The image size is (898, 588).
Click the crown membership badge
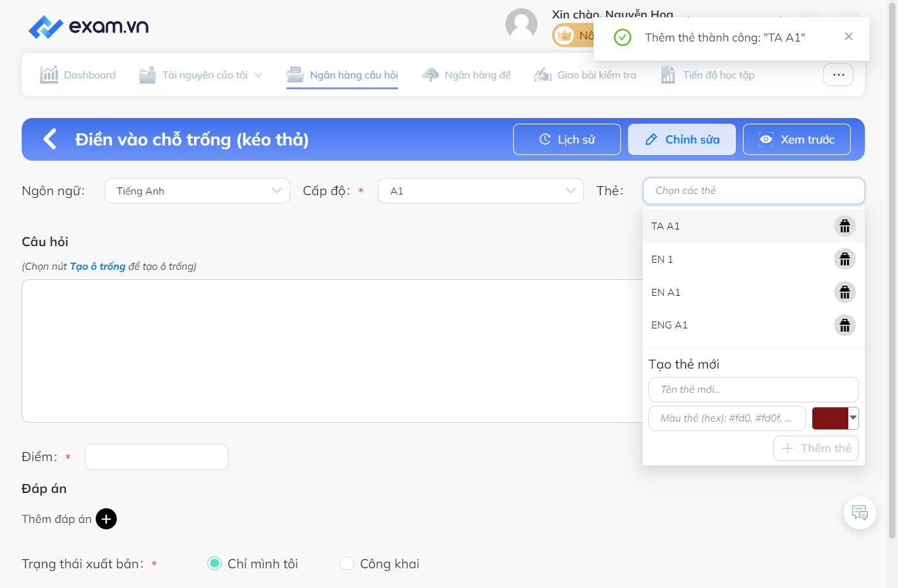pyautogui.click(x=564, y=35)
